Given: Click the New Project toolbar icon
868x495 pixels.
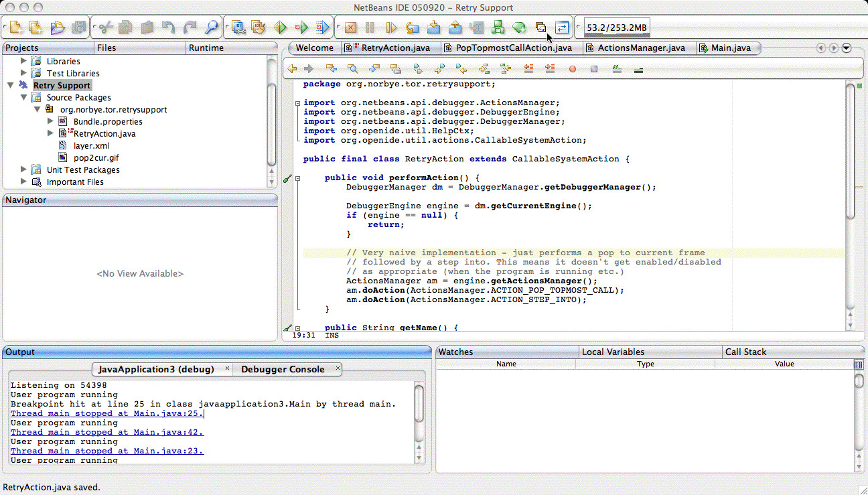Looking at the screenshot, I should click(35, 27).
